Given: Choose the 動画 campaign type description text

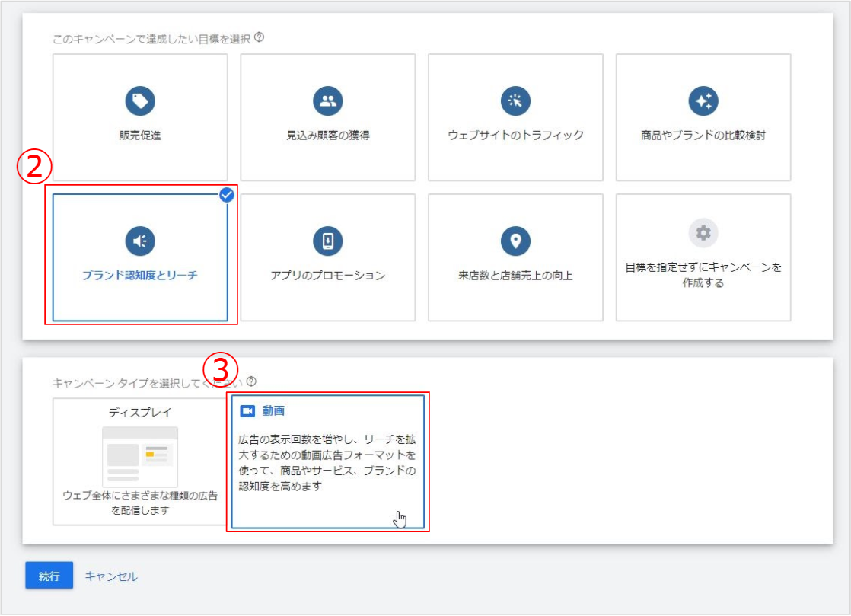Looking at the screenshot, I should tap(326, 463).
